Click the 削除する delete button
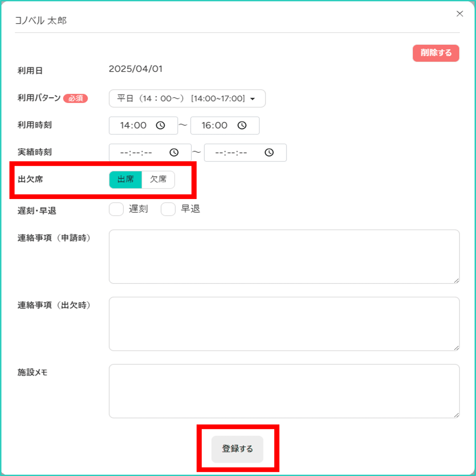476x476 pixels. [435, 53]
